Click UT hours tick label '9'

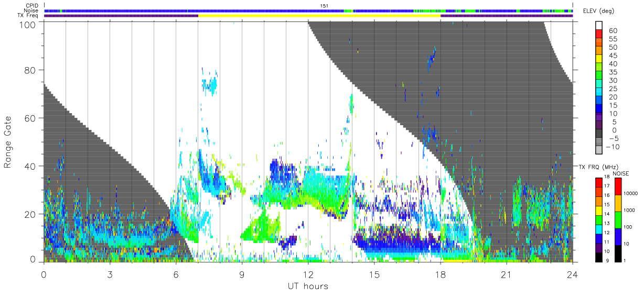click(x=242, y=274)
